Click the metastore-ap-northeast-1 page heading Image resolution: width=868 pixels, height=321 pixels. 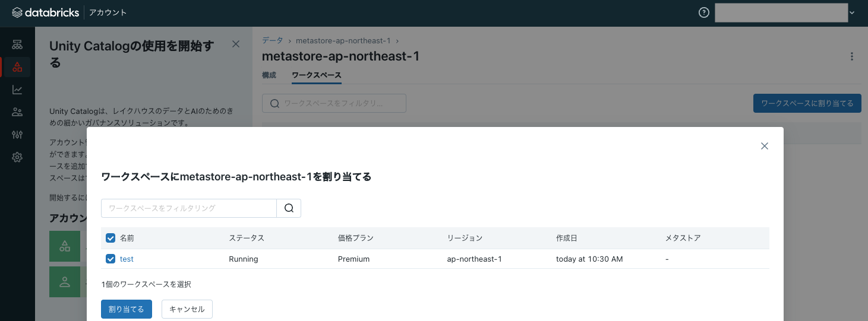[340, 56]
